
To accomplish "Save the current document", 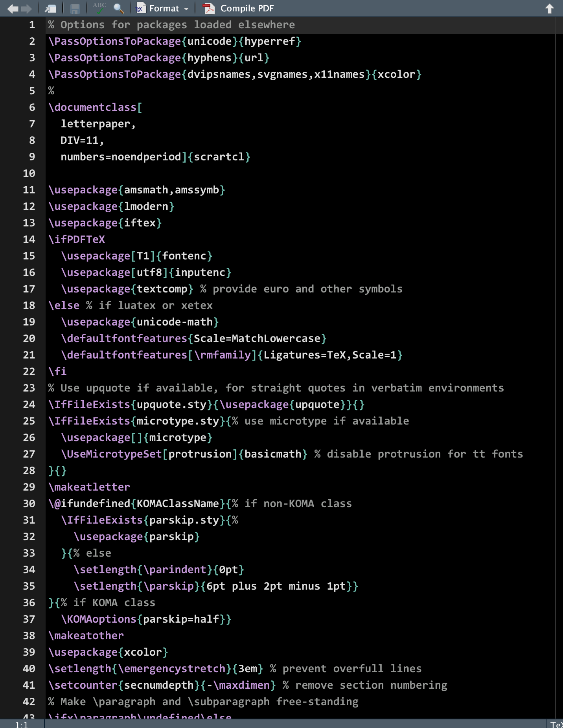I will pos(75,9).
